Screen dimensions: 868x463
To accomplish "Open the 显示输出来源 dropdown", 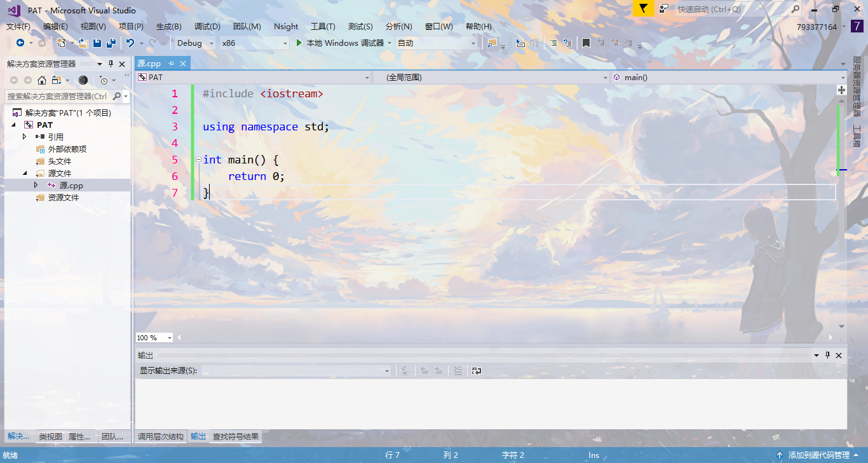I will click(296, 370).
